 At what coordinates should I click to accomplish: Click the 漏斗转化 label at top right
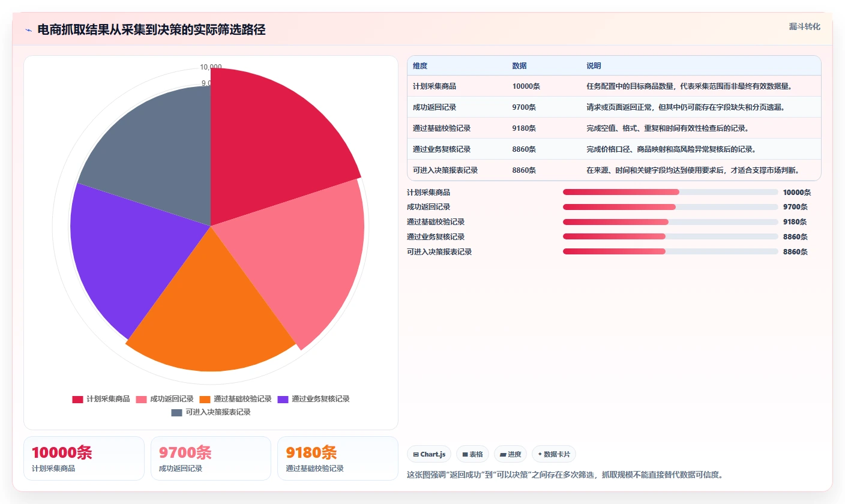click(804, 26)
